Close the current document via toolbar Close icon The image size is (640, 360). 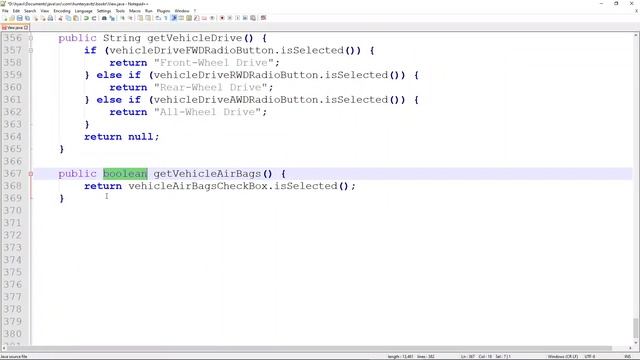[36, 18]
